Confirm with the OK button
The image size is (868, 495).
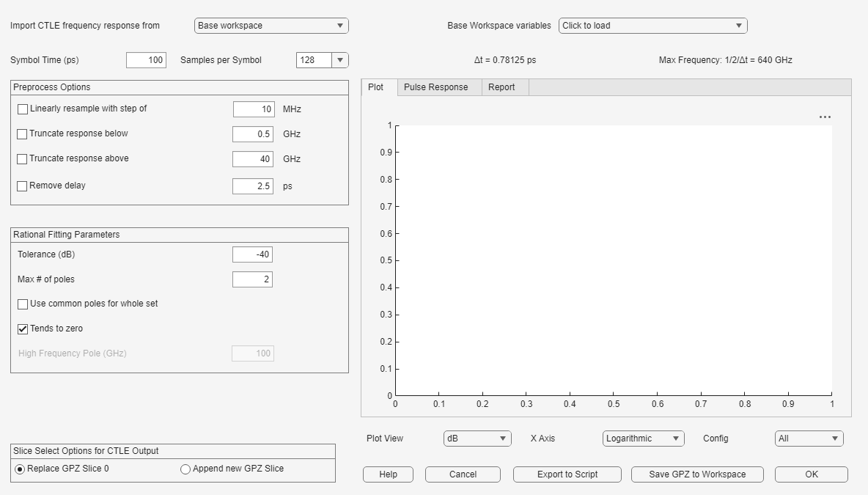[x=812, y=474]
